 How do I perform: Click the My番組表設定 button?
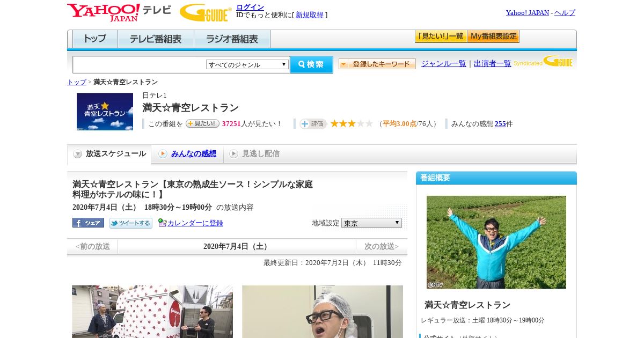point(493,36)
